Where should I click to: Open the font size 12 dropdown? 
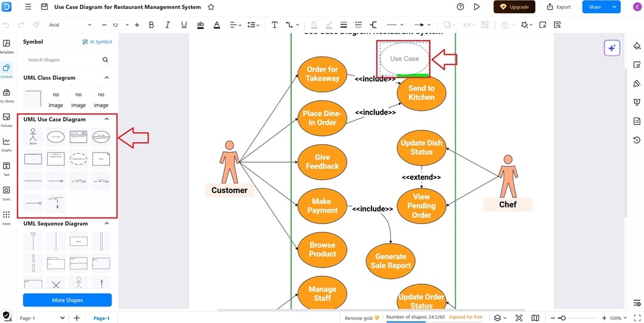(120, 25)
